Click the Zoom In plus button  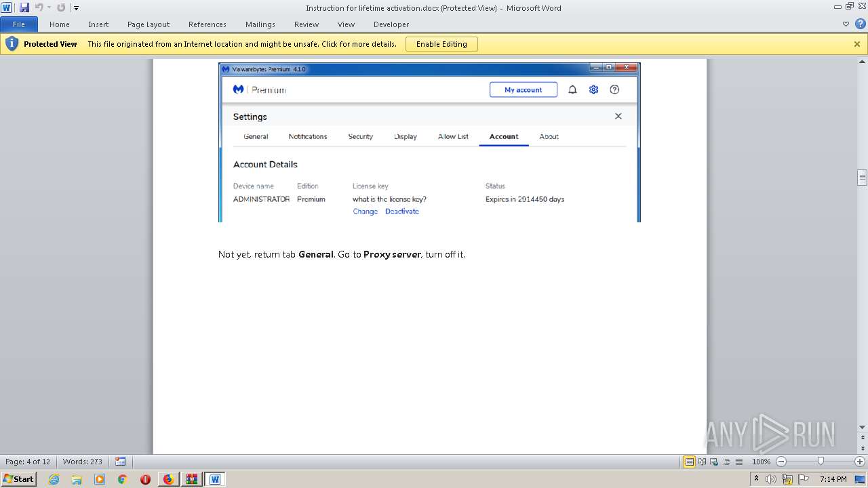point(860,462)
